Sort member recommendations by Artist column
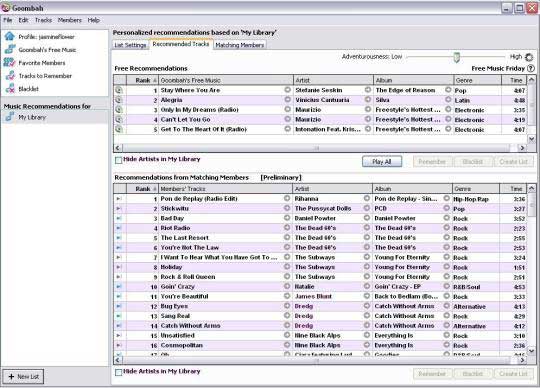This screenshot has width=540, height=388. pyautogui.click(x=332, y=189)
